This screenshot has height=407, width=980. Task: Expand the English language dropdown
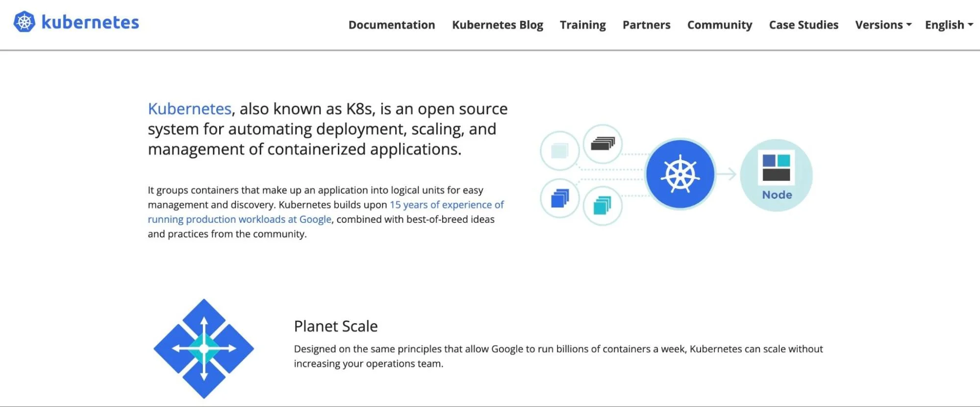(949, 25)
